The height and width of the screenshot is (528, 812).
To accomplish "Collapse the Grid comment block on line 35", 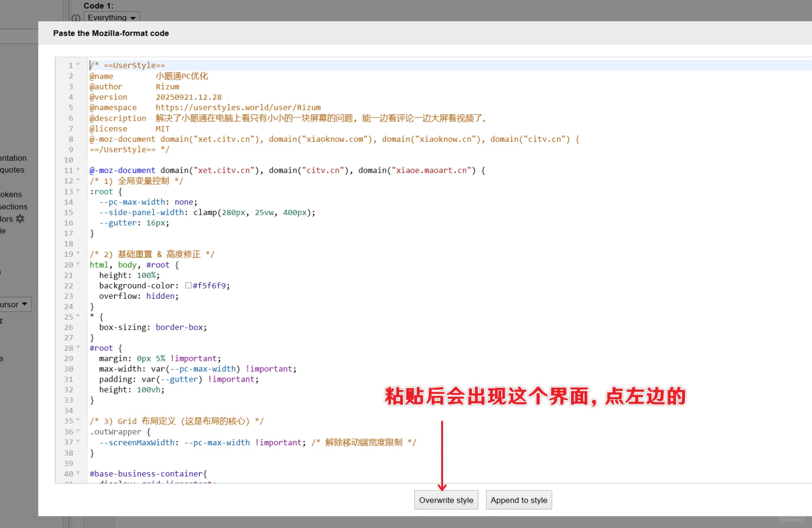I will 78,421.
